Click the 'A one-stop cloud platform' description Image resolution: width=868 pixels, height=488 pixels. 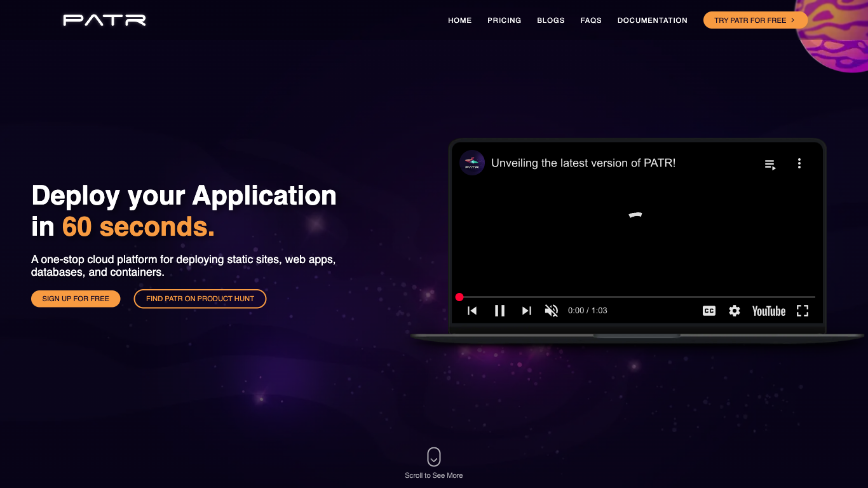[183, 266]
